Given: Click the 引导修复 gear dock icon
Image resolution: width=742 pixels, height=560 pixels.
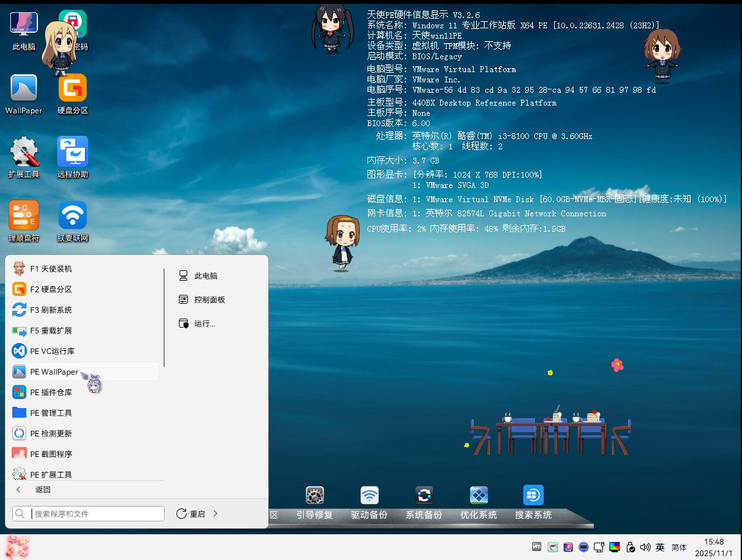Looking at the screenshot, I should (x=315, y=496).
